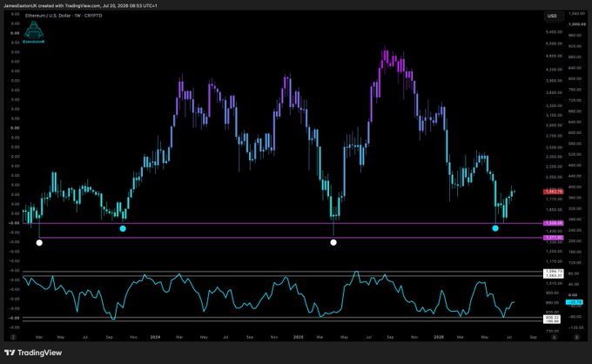Click the TradingView logo in the footer
Viewport: 592px width, 364px height.
point(33,353)
